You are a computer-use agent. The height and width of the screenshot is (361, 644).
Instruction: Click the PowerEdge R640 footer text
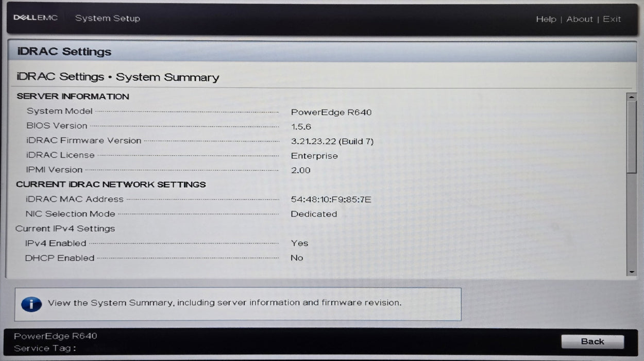pos(55,336)
